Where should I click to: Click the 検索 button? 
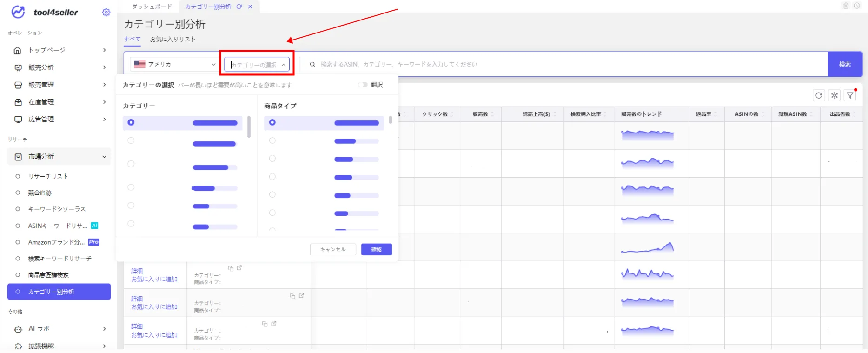(x=845, y=64)
